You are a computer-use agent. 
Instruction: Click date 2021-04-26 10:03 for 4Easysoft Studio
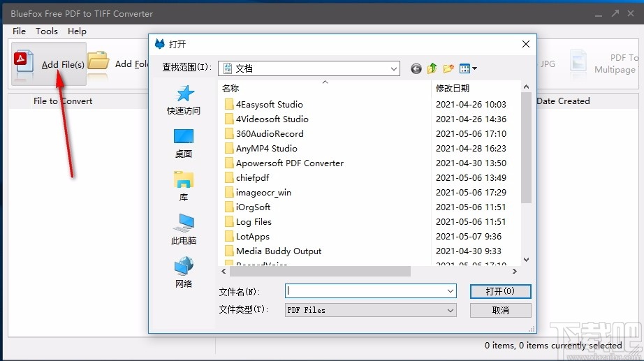point(471,104)
